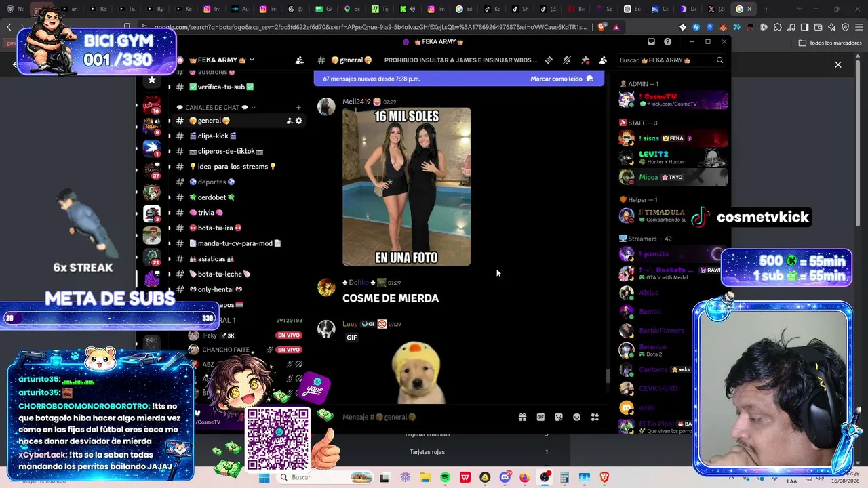Open the cerdobet channel

click(239, 197)
